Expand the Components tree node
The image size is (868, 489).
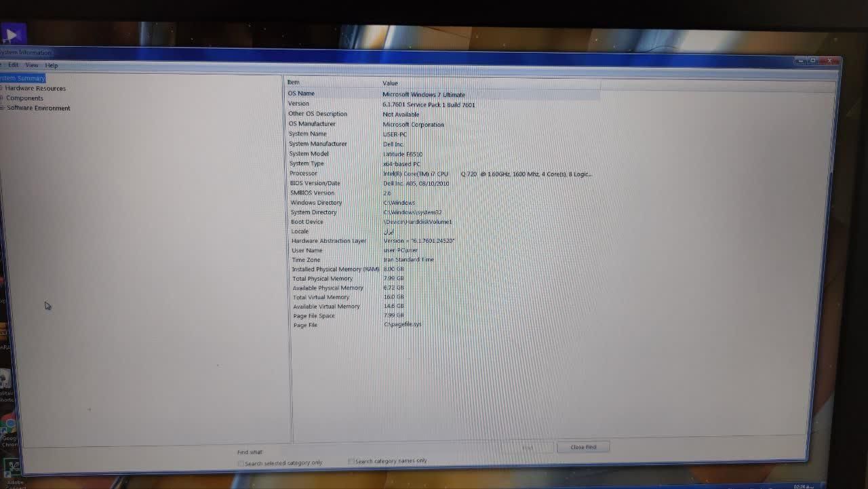pyautogui.click(x=2, y=98)
